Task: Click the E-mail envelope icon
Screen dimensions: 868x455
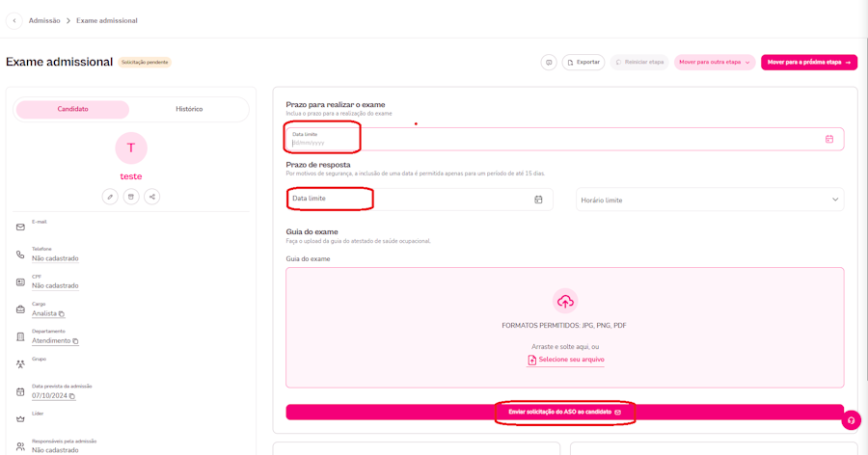Action: click(20, 227)
